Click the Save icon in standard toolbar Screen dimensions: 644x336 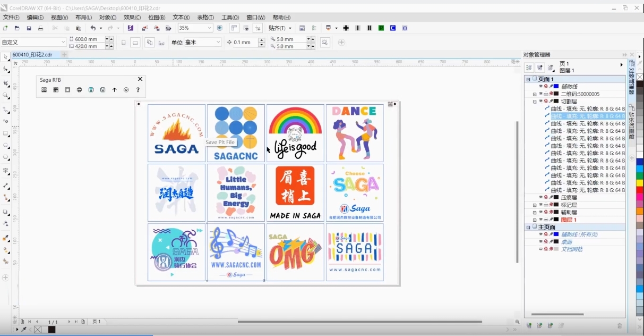(29, 28)
